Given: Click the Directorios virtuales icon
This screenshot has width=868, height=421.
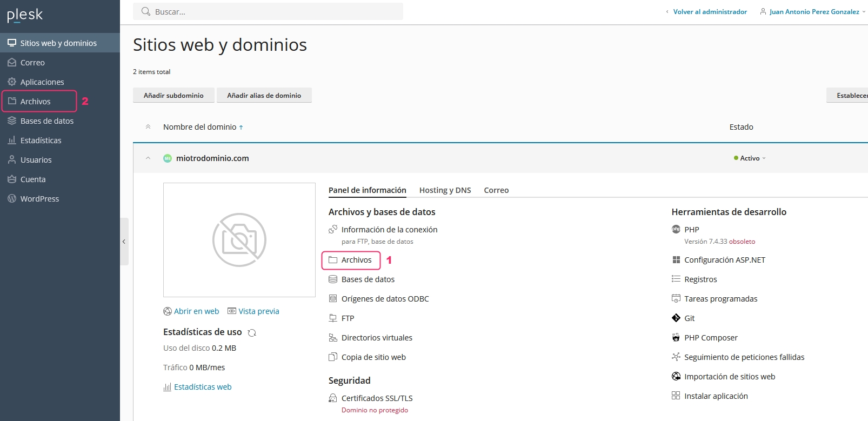Looking at the screenshot, I should (333, 337).
